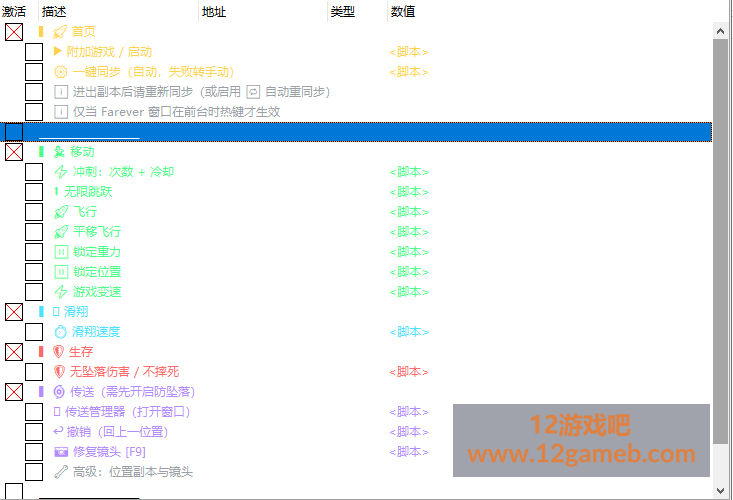Screen dimensions: 733x500
Task: Click the pause icon of 锁定位置
Action: (x=61, y=272)
